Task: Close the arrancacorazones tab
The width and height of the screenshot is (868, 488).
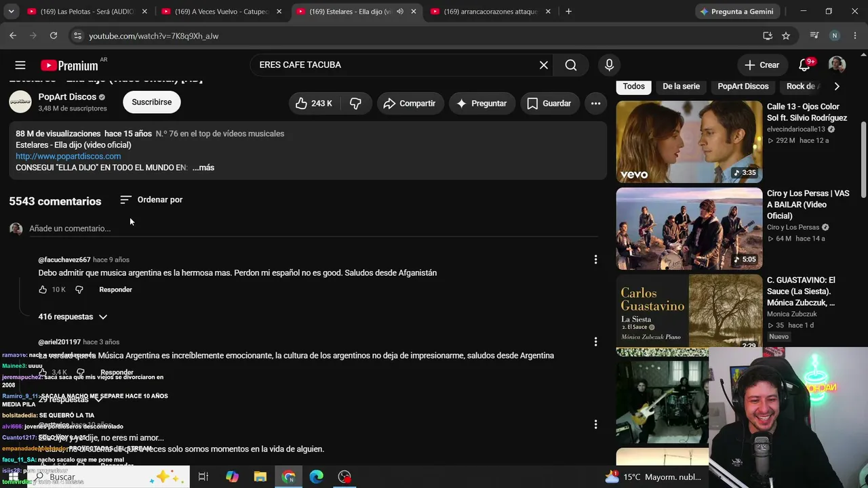Action: (x=548, y=12)
